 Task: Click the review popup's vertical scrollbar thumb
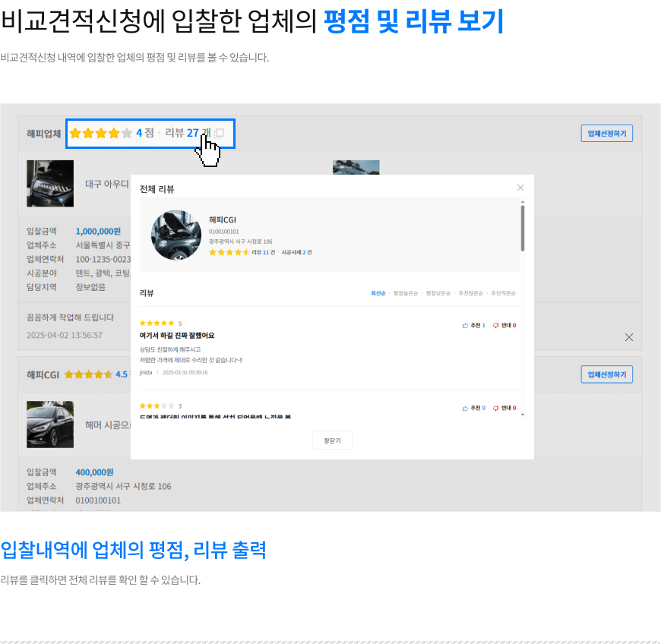[523, 229]
